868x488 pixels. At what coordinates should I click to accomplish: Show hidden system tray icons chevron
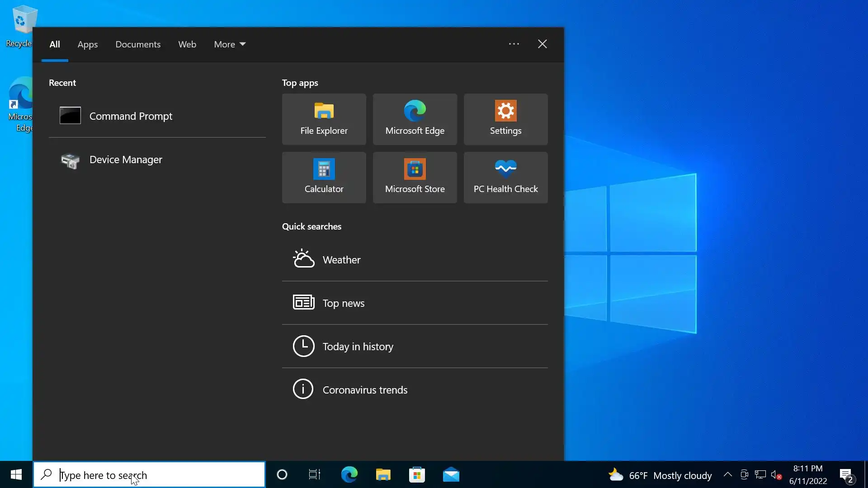727,474
